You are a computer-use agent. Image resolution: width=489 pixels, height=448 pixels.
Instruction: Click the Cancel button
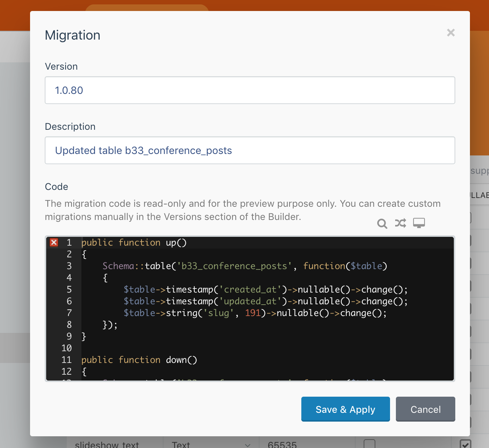tap(425, 409)
